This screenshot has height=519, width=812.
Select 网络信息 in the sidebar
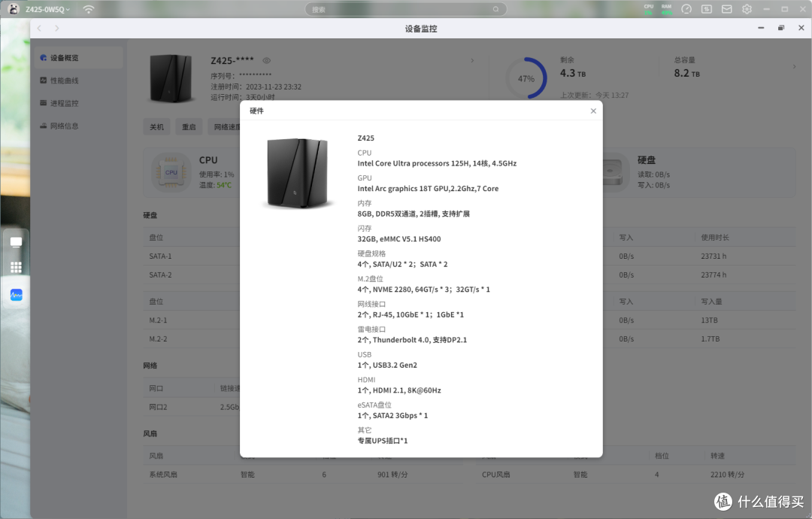click(x=79, y=126)
